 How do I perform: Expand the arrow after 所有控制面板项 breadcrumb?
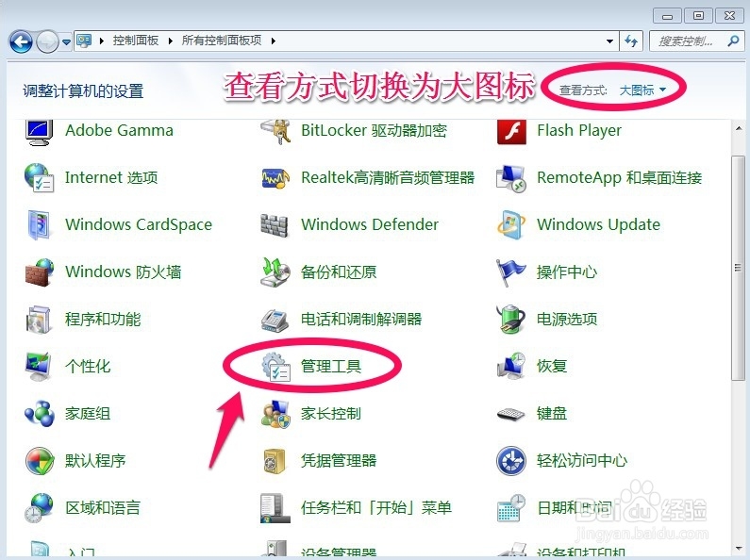click(x=274, y=41)
